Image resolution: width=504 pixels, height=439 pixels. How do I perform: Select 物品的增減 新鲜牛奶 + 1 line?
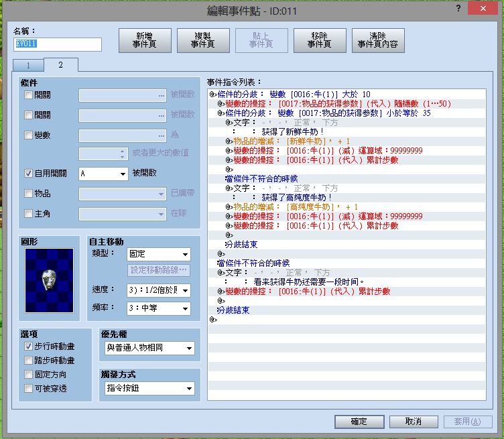(346, 141)
